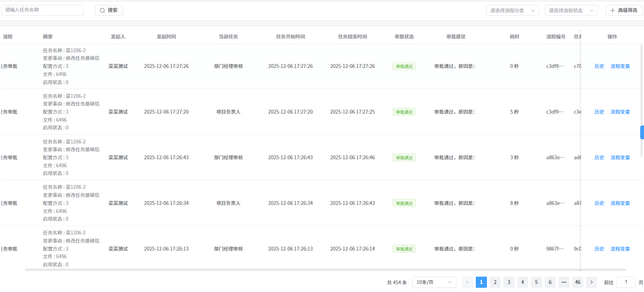Click the search button with magnifier icon
The height and width of the screenshot is (292, 644).
point(109,10)
